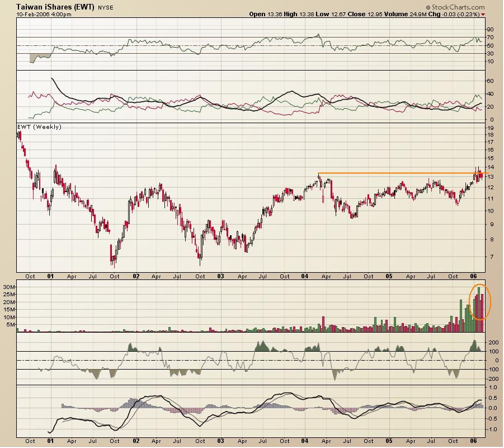
Task: Click the 90 level on the RSI scale
Action: 490,30
